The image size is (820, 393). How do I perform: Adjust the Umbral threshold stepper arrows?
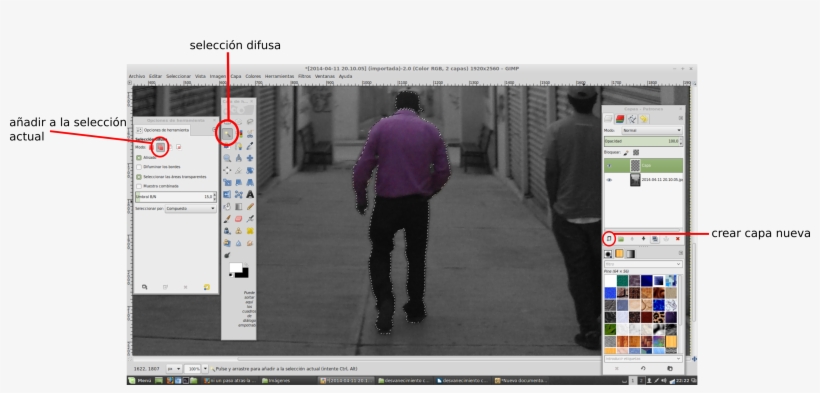[x=214, y=197]
